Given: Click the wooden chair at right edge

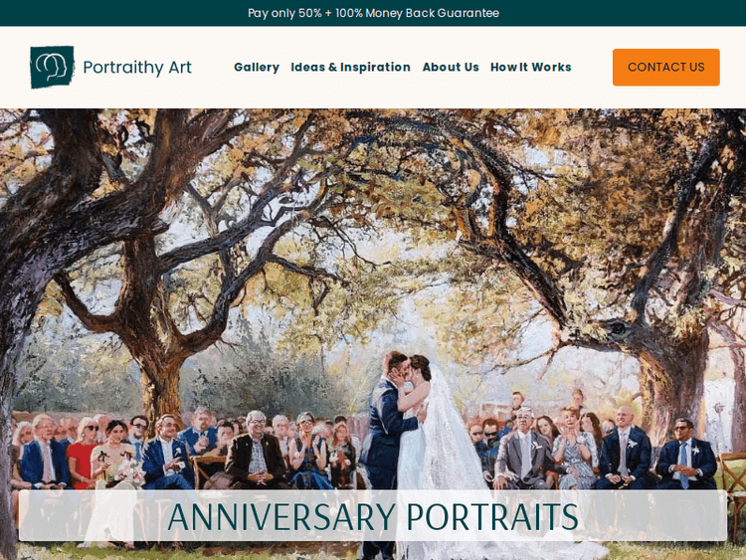Looking at the screenshot, I should (x=733, y=494).
